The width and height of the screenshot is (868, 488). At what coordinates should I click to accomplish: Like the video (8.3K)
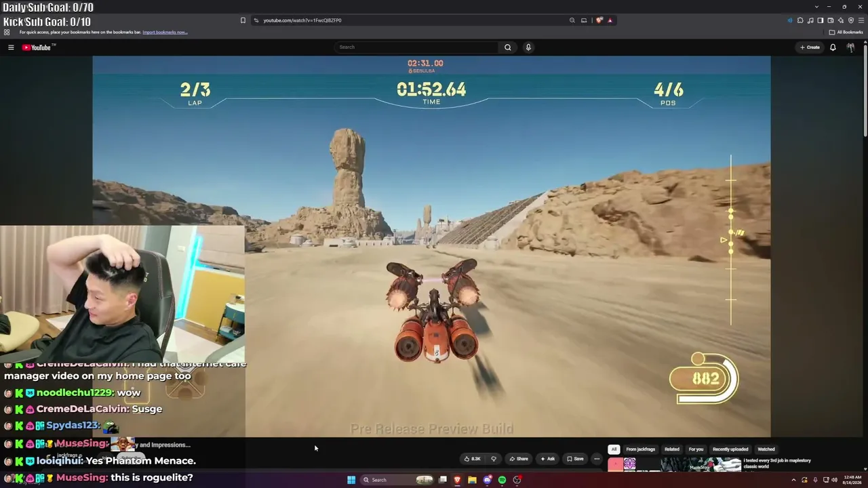pyautogui.click(x=473, y=459)
